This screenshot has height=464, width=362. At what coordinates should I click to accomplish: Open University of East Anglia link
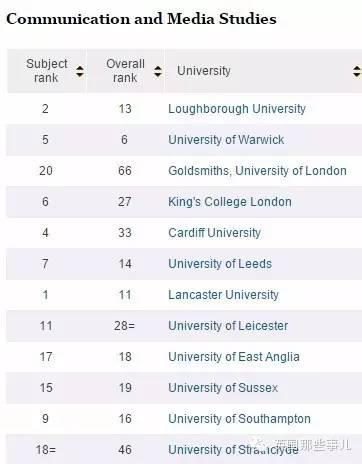[234, 357]
